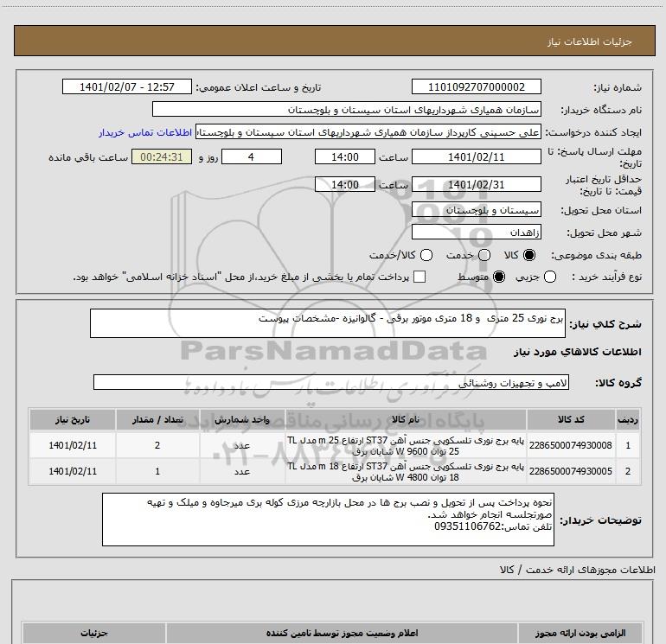This screenshot has height=644, width=666.
Task: Click the اعلام وضعیت مجوز column header
Action: point(342,633)
